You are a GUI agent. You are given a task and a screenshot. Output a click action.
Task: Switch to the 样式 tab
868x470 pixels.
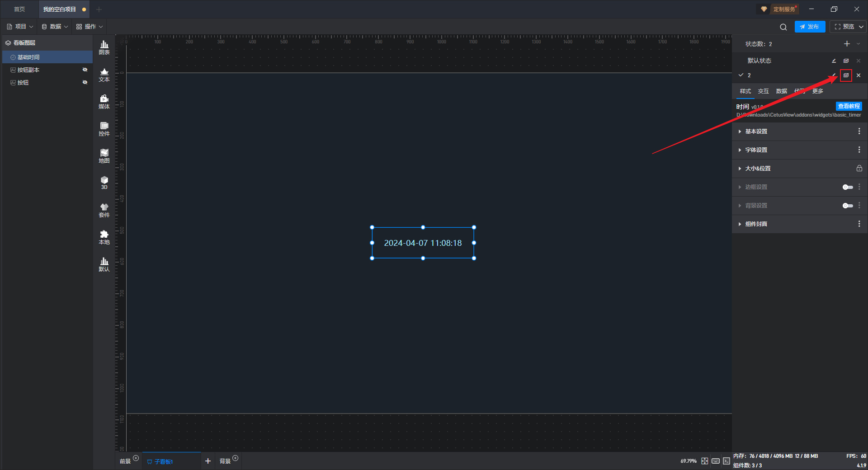point(745,91)
